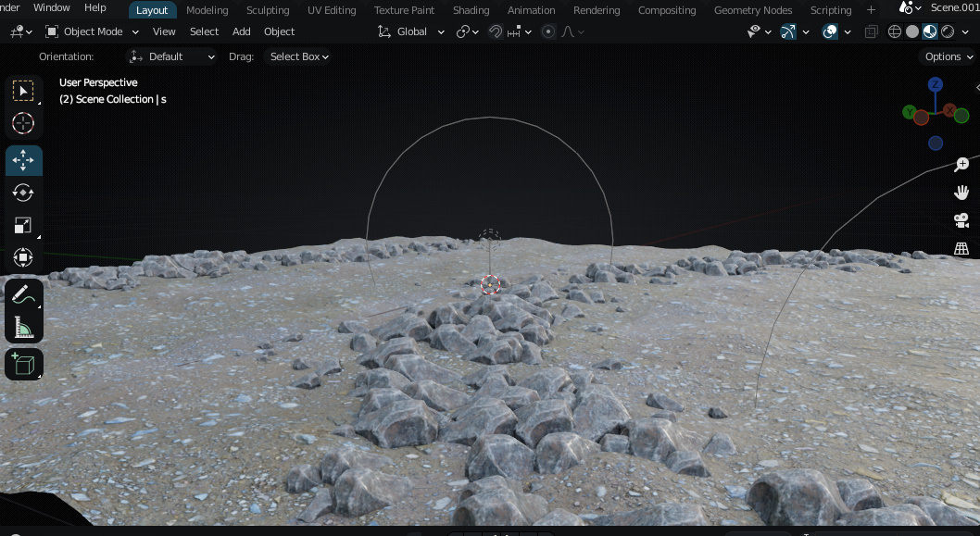Select the 3D Cursor tool

coord(23,122)
